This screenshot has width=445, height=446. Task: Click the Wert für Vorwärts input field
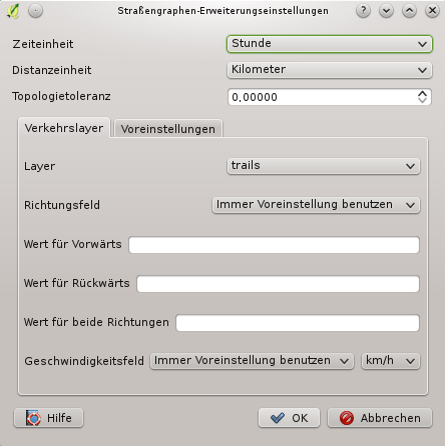tap(274, 245)
